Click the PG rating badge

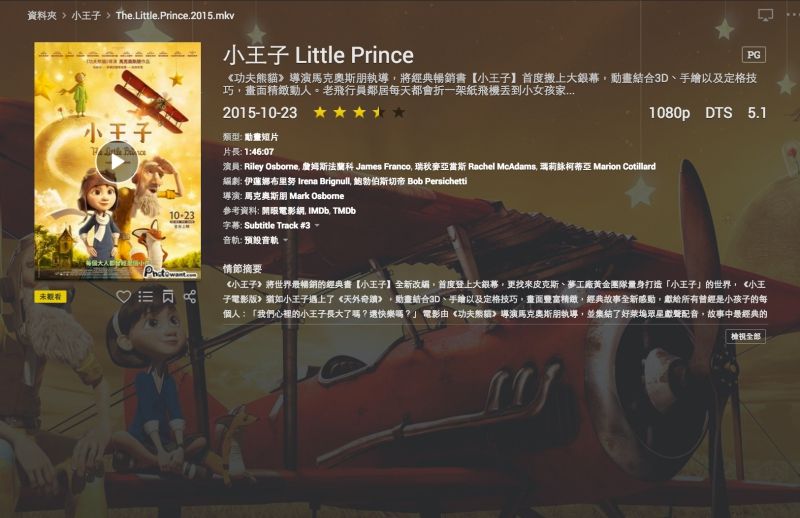[x=754, y=55]
